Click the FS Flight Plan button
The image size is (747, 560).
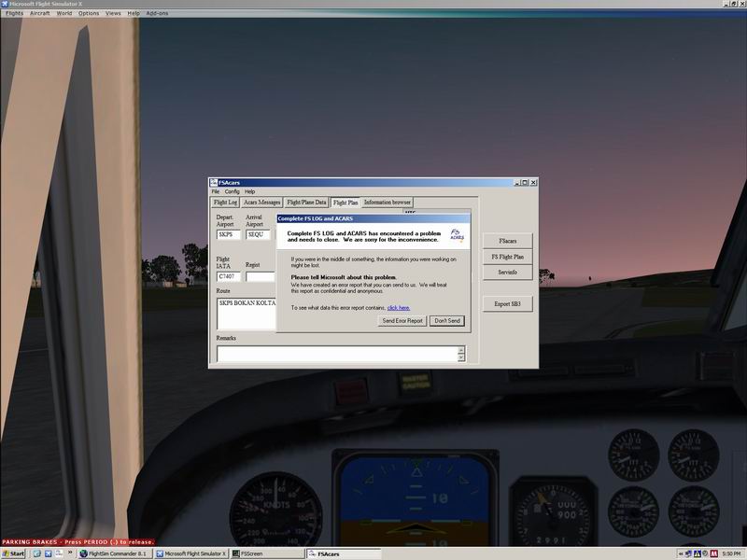pos(507,257)
